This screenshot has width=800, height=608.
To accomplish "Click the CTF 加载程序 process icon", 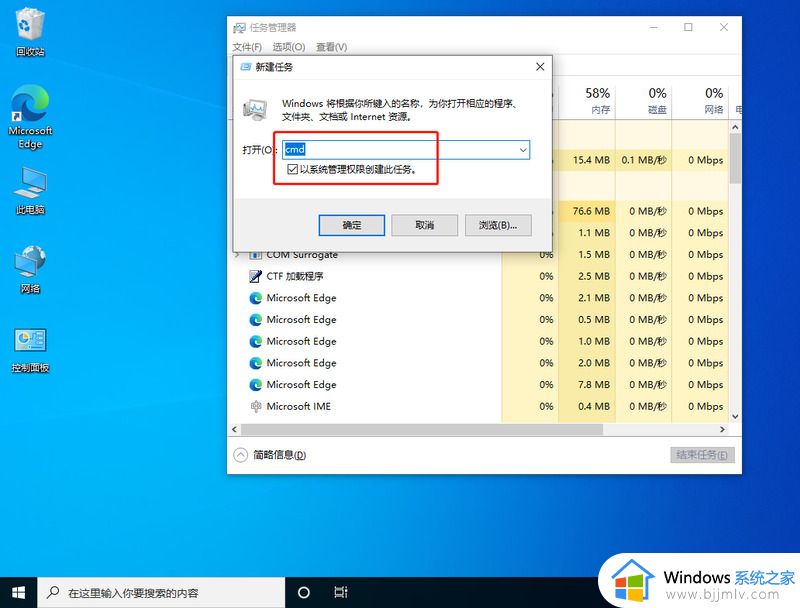I will pyautogui.click(x=255, y=276).
